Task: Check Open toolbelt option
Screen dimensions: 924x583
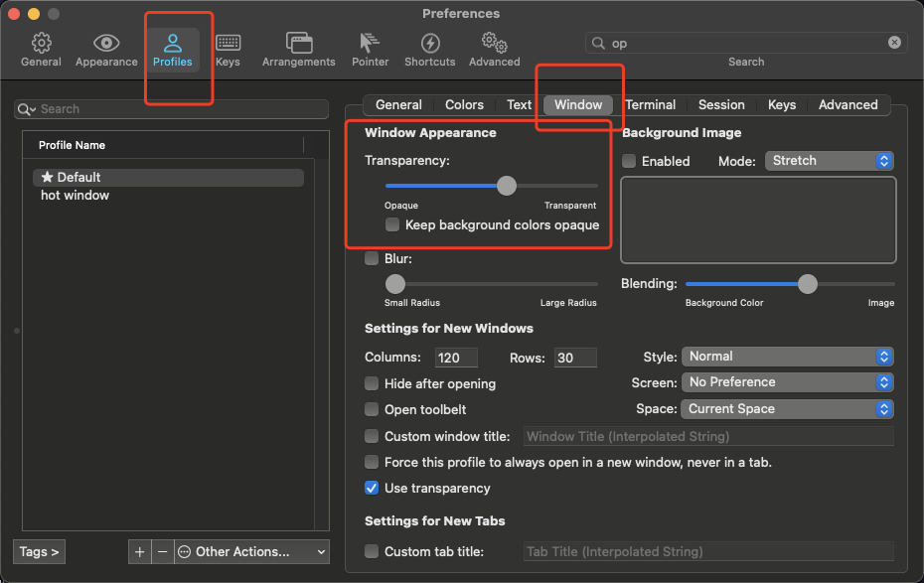Action: point(372,409)
